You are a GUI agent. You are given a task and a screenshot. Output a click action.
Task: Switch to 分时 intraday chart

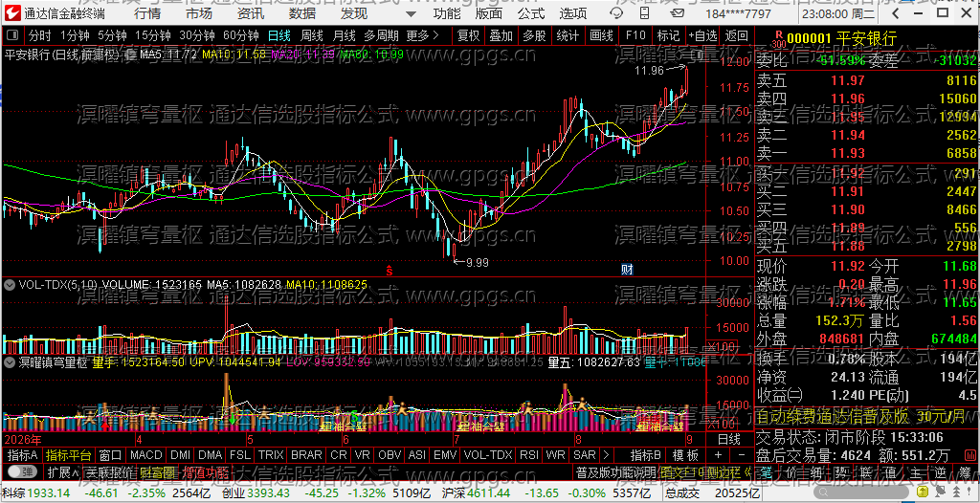pos(40,35)
